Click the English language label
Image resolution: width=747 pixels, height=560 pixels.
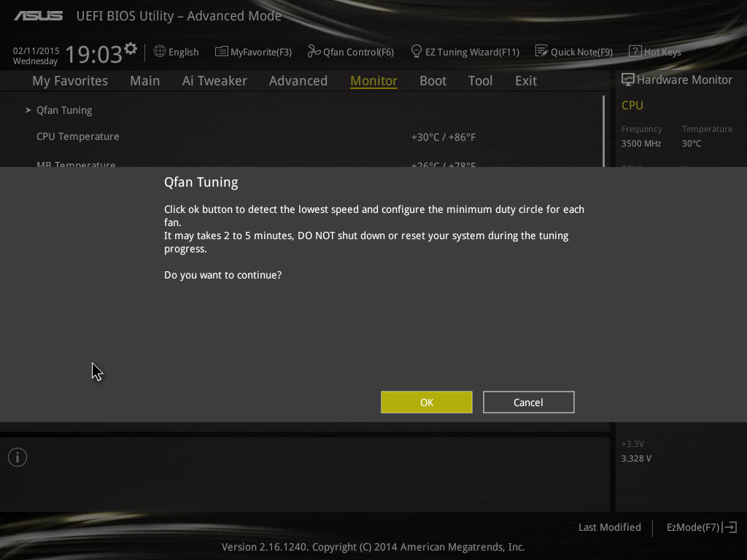click(183, 52)
